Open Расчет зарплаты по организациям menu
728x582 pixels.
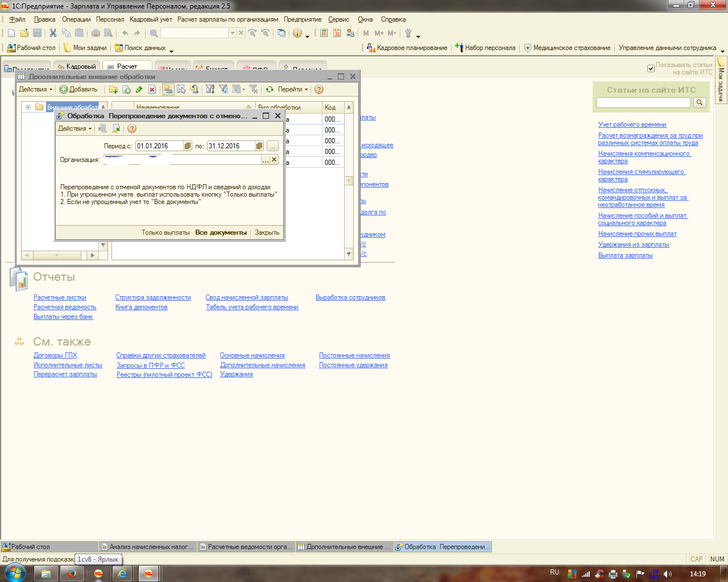[228, 19]
